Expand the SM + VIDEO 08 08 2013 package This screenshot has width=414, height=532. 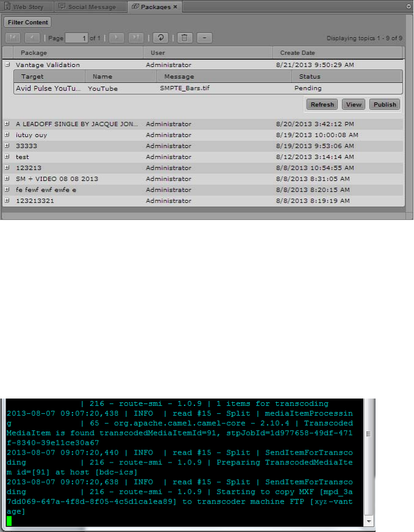[7, 179]
